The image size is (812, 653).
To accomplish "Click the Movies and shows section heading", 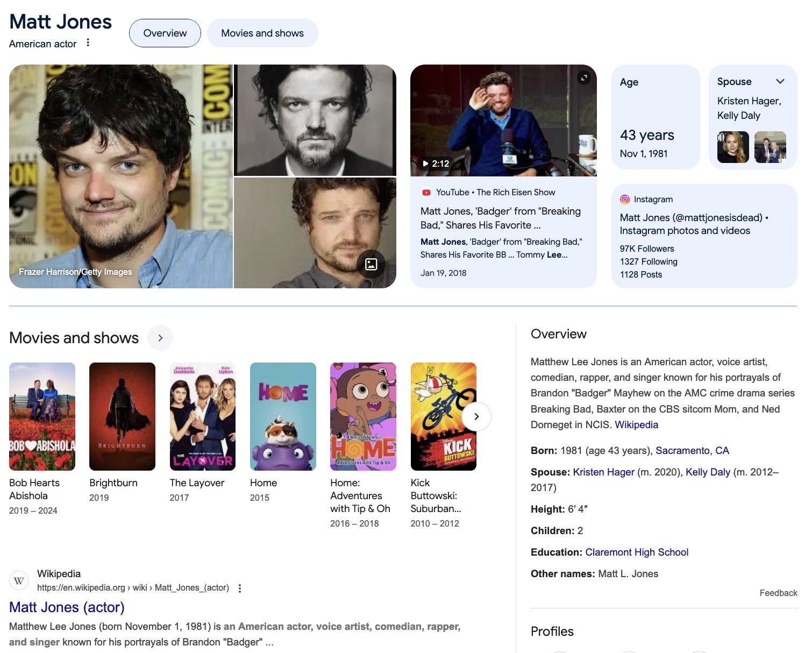I will point(74,338).
